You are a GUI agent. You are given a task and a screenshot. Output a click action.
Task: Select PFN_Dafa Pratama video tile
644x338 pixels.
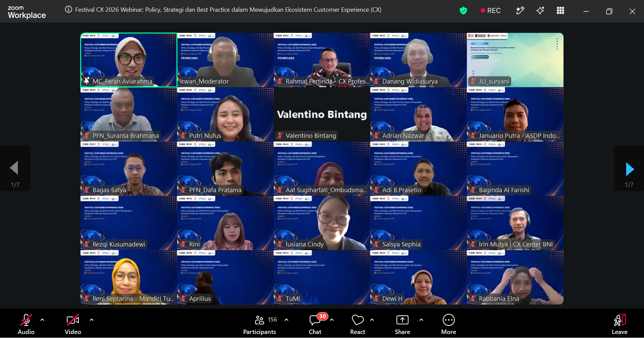pyautogui.click(x=225, y=169)
